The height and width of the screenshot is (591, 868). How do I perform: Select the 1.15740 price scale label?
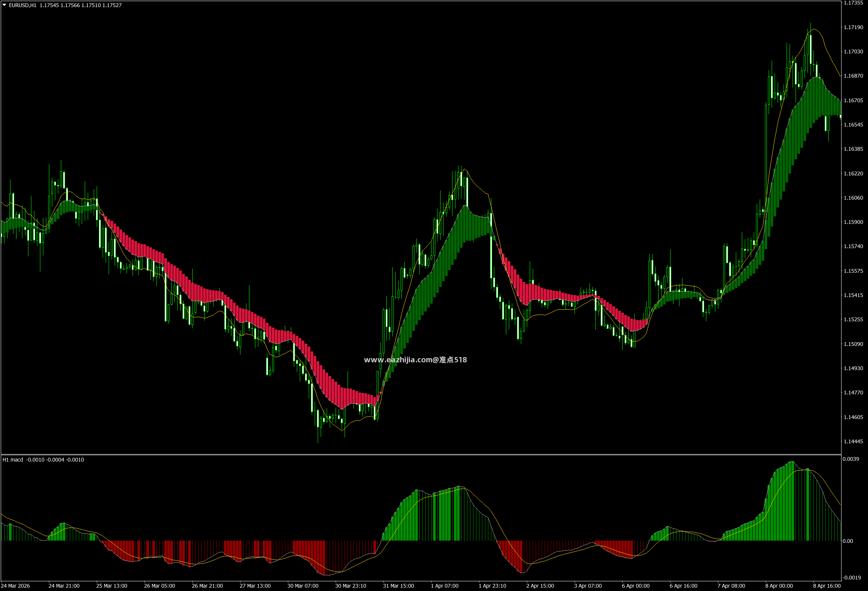853,246
